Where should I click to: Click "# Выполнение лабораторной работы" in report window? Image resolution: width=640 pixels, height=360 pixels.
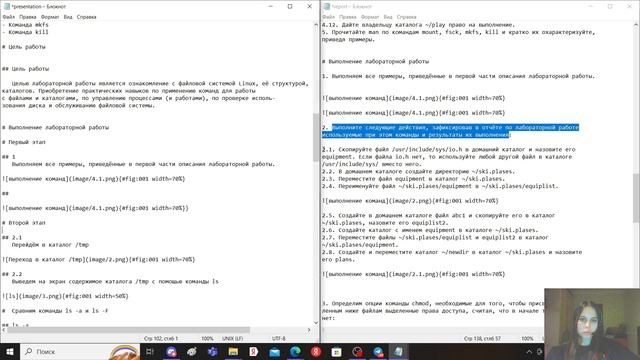(x=375, y=61)
